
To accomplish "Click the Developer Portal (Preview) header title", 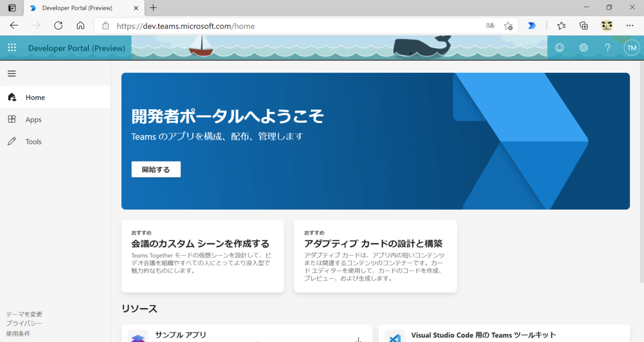I will 77,48.
